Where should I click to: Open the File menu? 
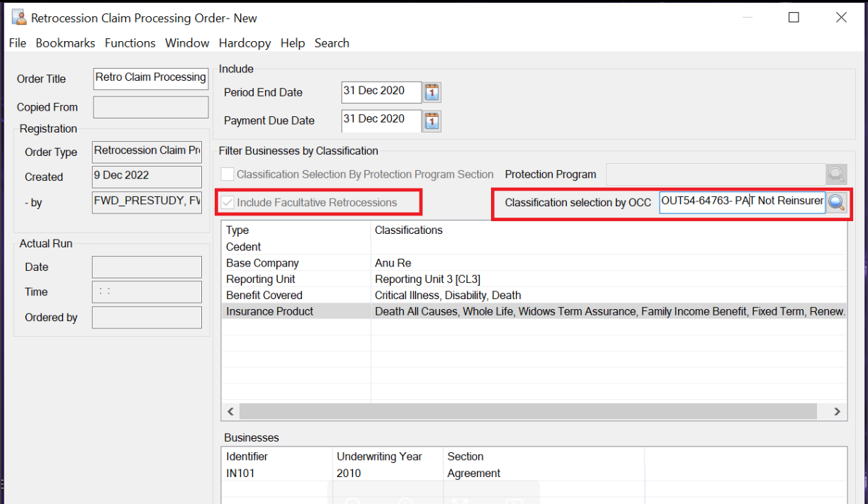(18, 43)
